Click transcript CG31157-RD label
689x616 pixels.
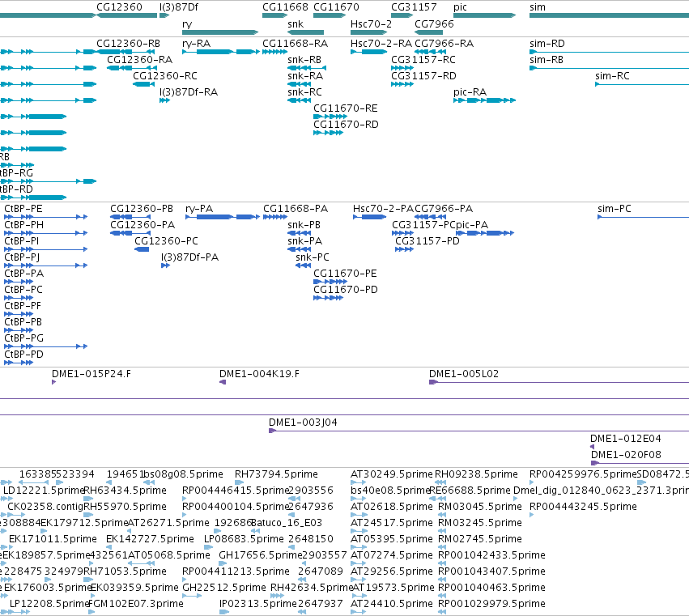point(423,76)
